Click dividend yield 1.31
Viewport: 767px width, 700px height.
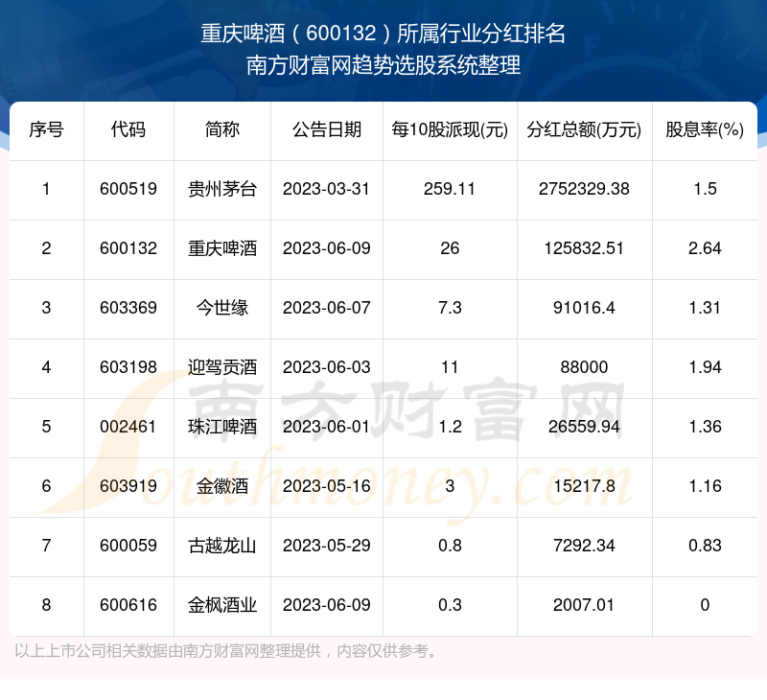pyautogui.click(x=705, y=308)
